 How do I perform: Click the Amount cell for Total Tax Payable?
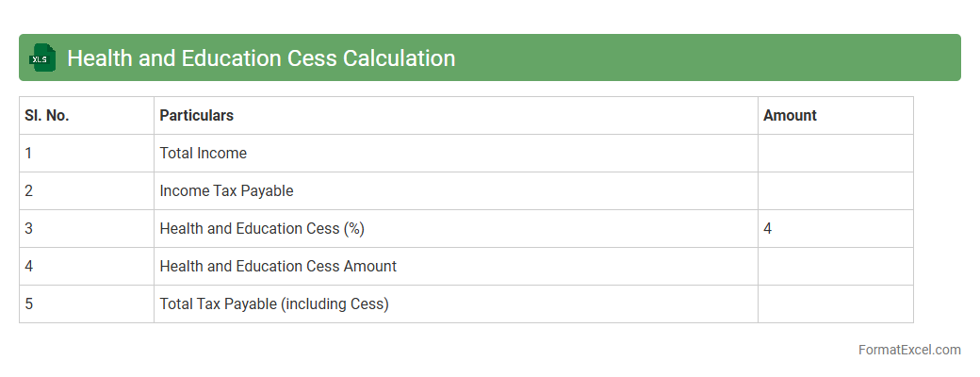tap(835, 304)
